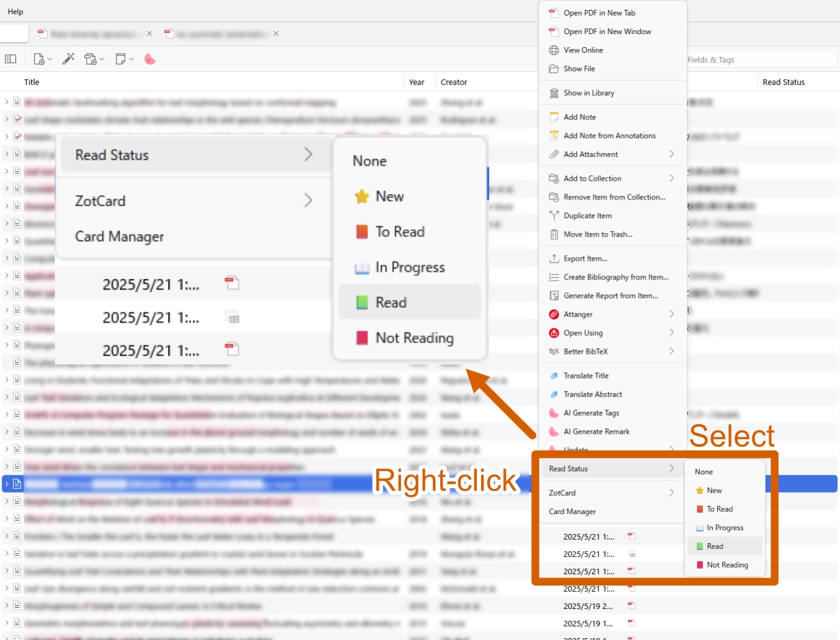Viewport: 840px width, 640px height.
Task: Click the Duplicate Item icon
Action: coord(554,216)
